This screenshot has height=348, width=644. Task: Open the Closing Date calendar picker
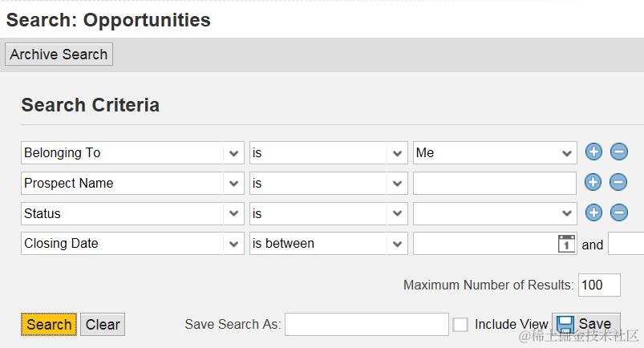[567, 244]
